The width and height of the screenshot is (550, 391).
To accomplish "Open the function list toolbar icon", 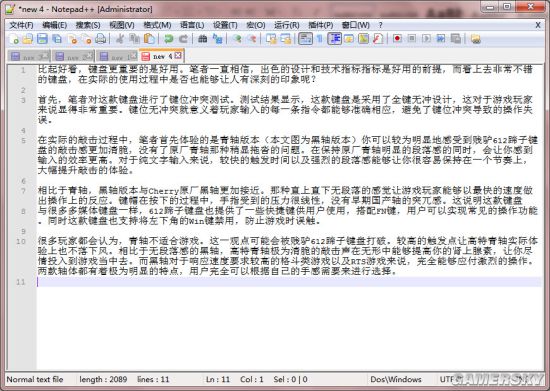I will tap(378, 39).
